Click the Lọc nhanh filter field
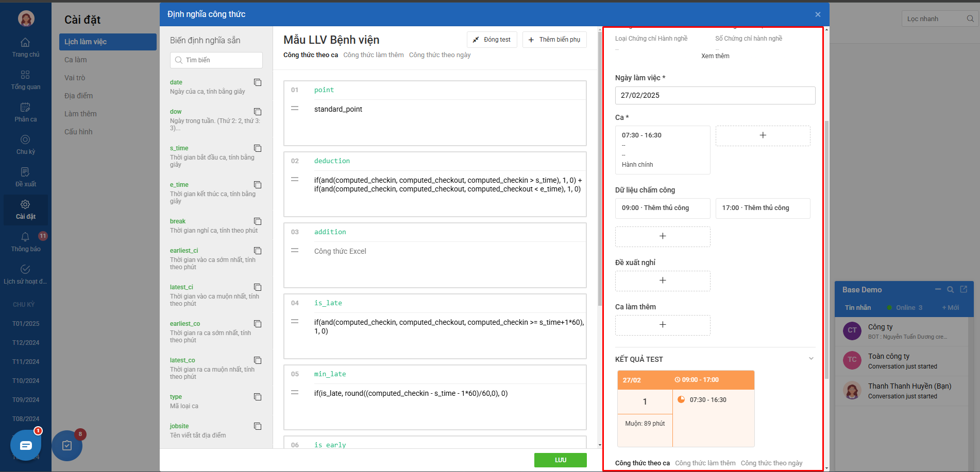This screenshot has height=472, width=980. tap(940, 19)
